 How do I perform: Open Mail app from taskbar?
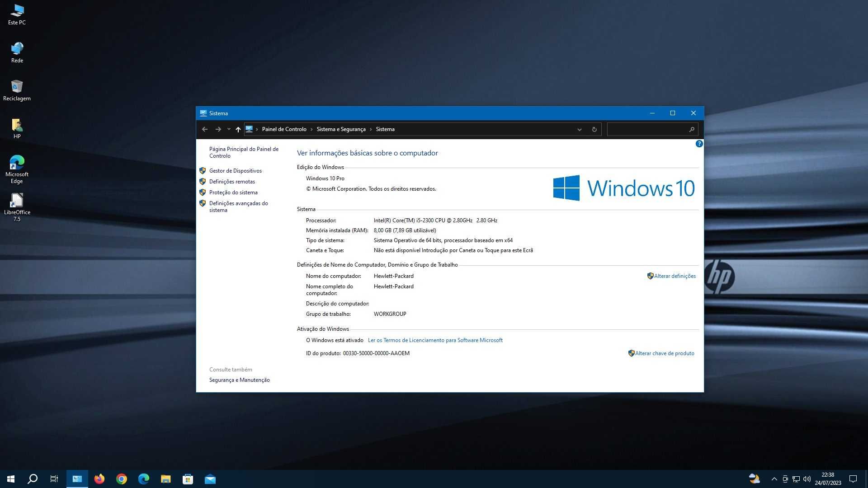tap(210, 479)
